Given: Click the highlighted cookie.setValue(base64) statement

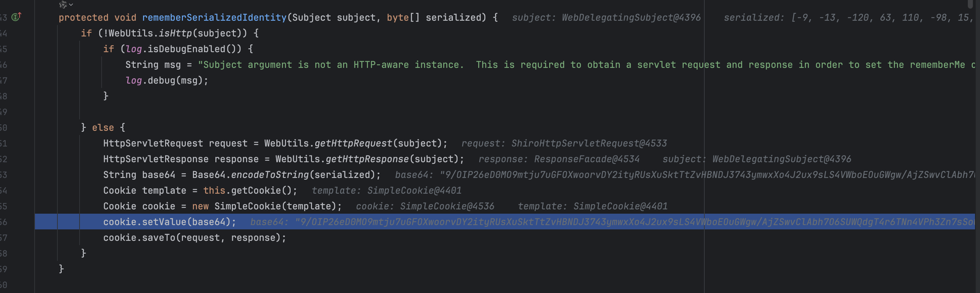Looking at the screenshot, I should tap(169, 222).
